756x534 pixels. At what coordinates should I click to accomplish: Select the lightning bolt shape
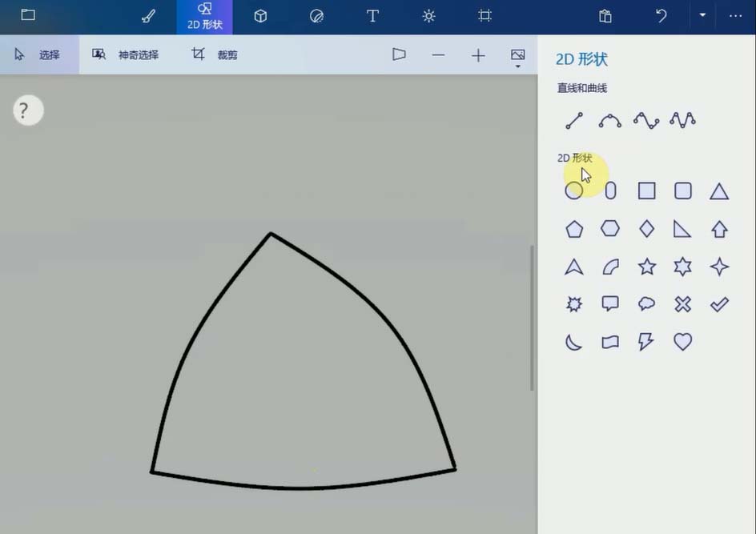646,342
